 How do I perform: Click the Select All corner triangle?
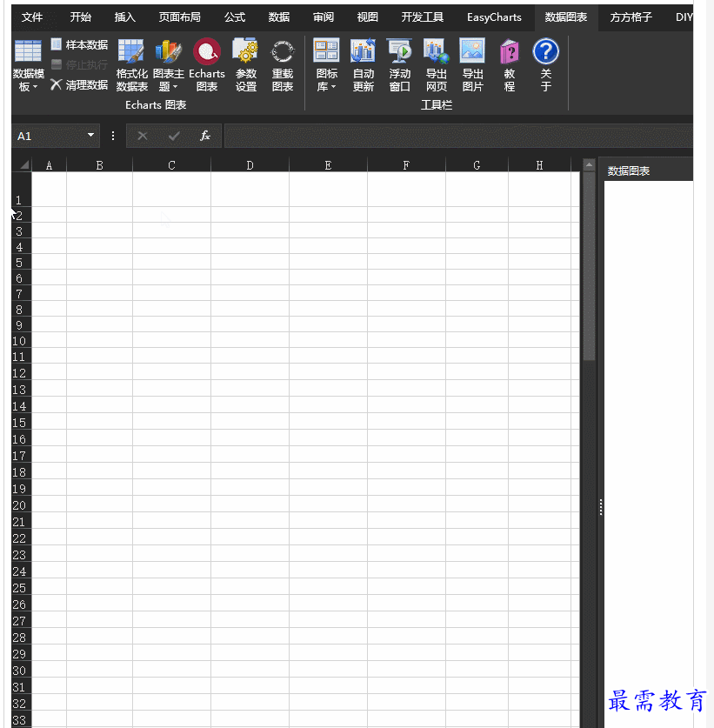tap(23, 164)
